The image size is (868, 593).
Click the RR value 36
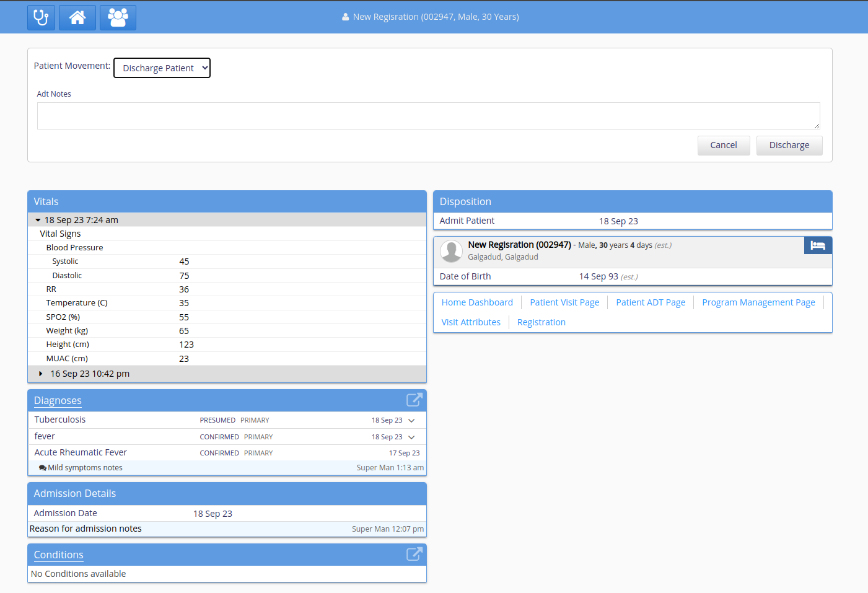184,289
